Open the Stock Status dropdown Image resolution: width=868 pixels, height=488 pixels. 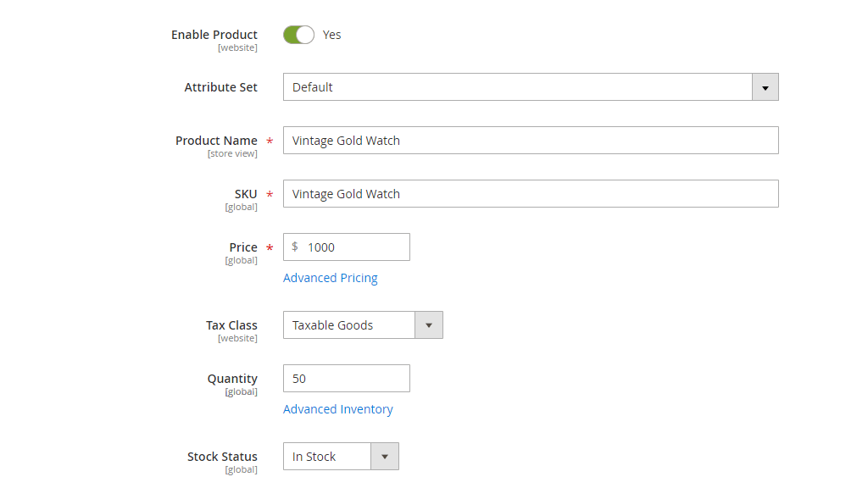(341, 457)
